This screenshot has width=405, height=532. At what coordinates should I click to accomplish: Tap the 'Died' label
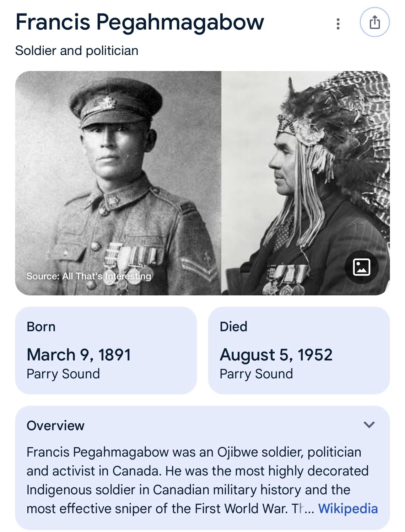[x=233, y=327]
